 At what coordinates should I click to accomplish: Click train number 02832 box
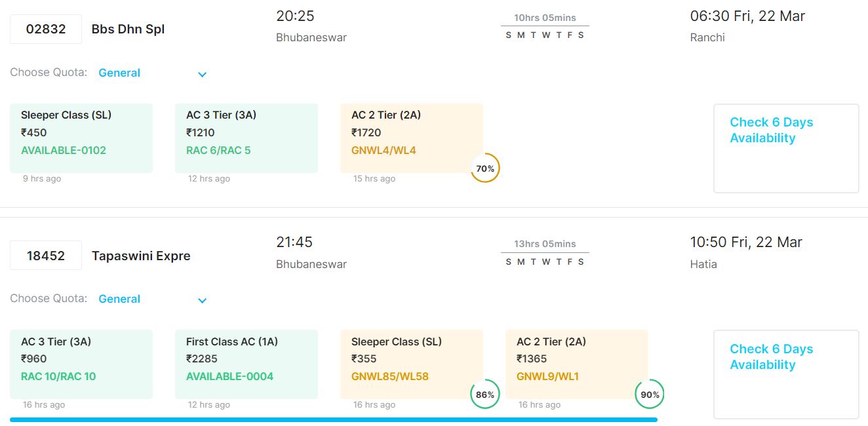(x=46, y=29)
